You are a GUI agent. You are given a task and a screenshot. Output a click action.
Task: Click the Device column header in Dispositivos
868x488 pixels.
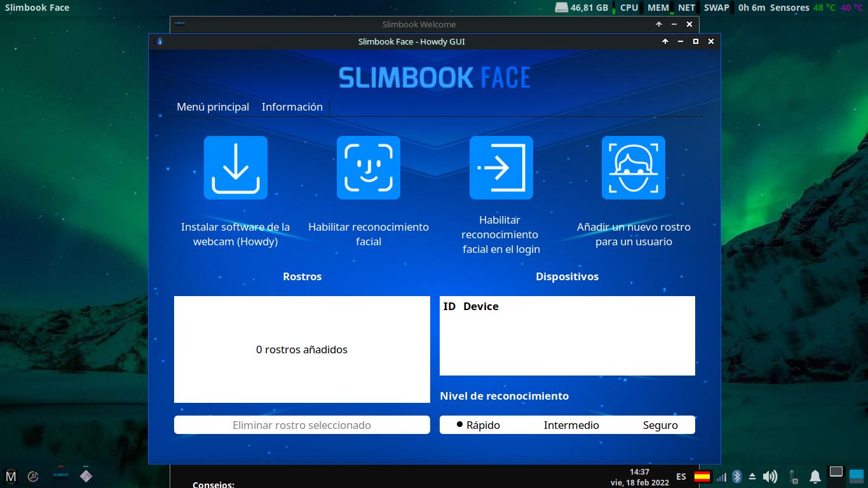[480, 306]
